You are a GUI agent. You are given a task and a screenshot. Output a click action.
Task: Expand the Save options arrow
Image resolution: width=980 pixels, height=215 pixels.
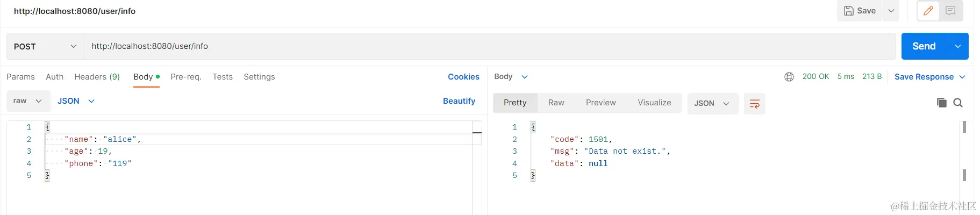pos(891,11)
